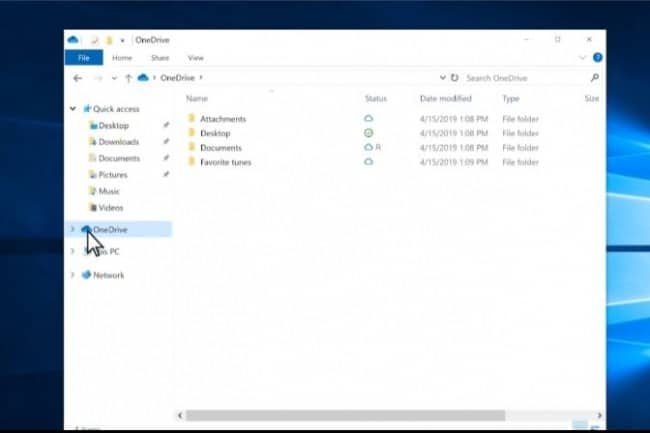The height and width of the screenshot is (433, 650).
Task: Open the File menu
Action: coord(83,58)
